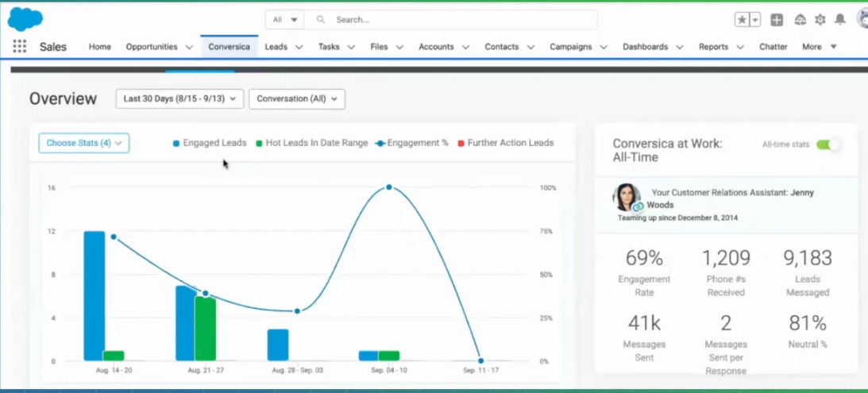Click the 81% Neutral % stat
The height and width of the screenshot is (393, 868).
808,331
